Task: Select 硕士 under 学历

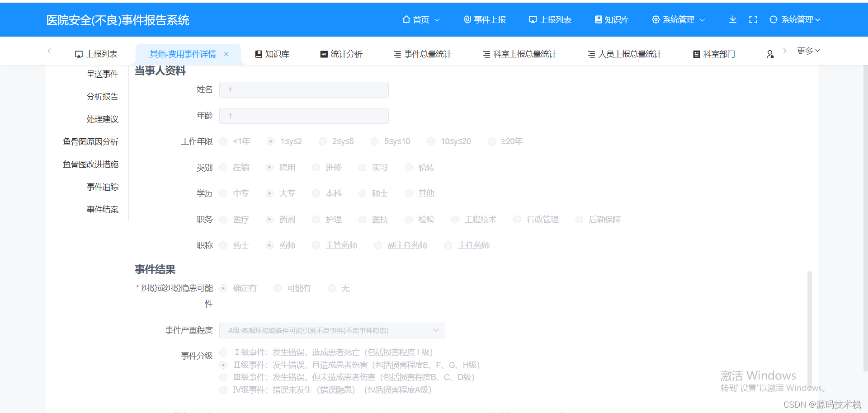Action: pyautogui.click(x=363, y=193)
